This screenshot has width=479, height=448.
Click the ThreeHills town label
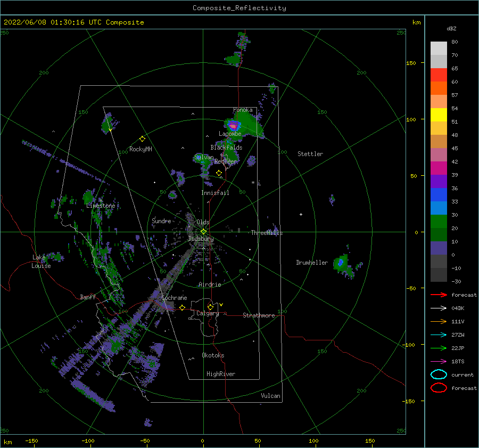pos(267,233)
